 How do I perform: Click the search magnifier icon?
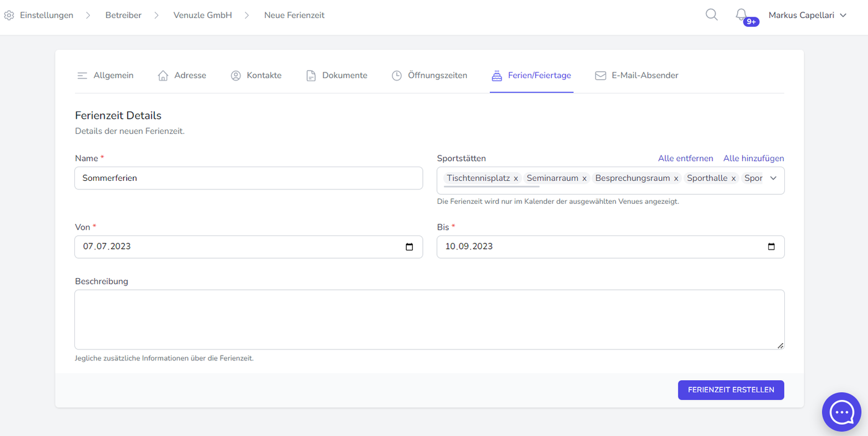pyautogui.click(x=712, y=15)
